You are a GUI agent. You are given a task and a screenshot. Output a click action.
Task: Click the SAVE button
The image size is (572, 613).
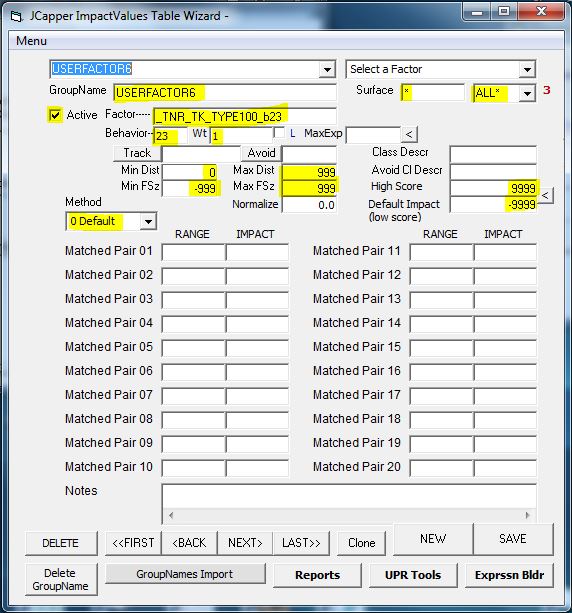pyautogui.click(x=513, y=539)
